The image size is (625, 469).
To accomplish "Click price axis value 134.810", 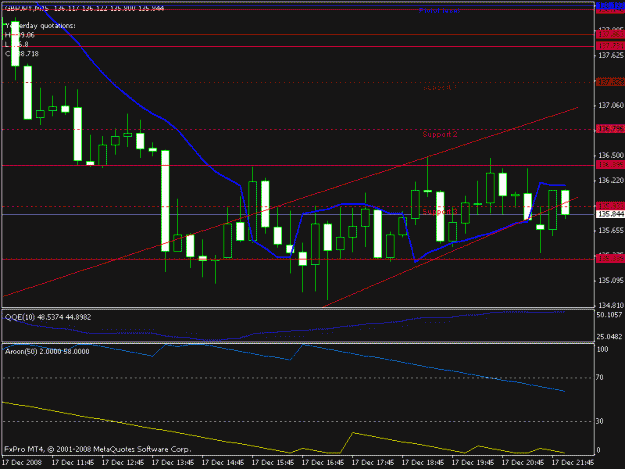I will pos(611,306).
